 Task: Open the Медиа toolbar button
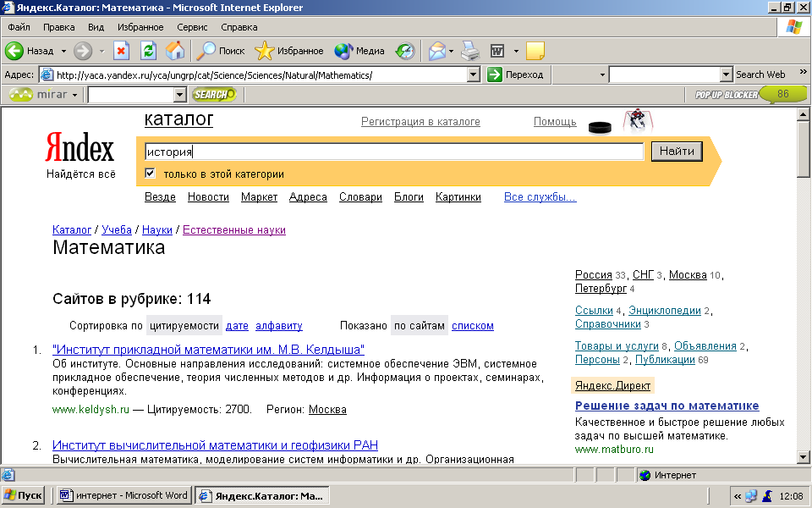[359, 51]
